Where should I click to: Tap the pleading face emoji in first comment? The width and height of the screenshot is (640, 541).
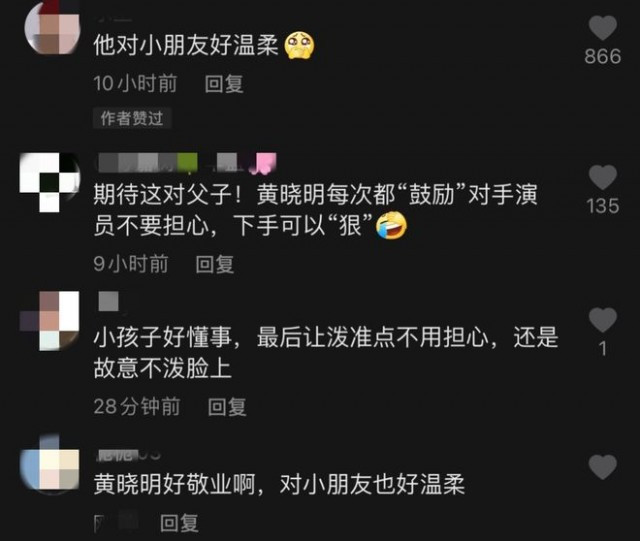pyautogui.click(x=300, y=45)
